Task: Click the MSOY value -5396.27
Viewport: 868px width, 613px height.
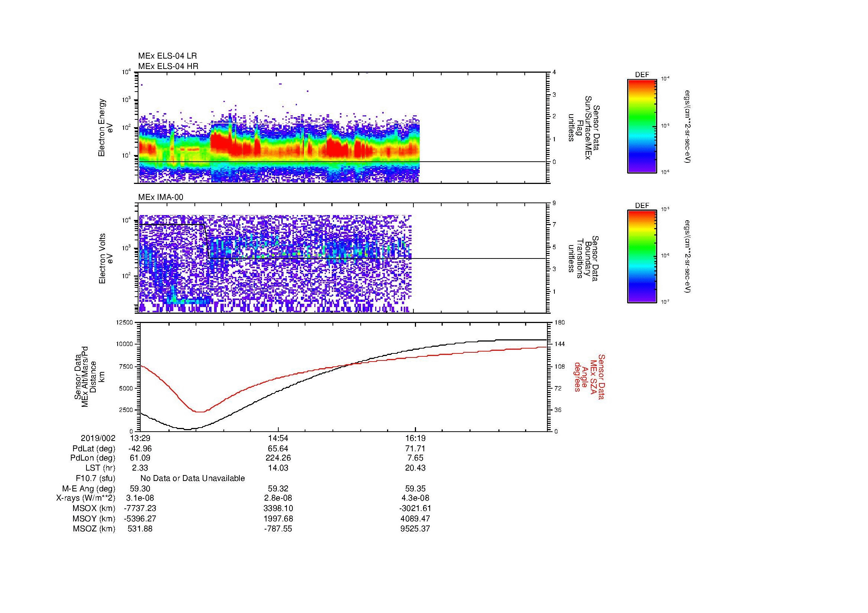Action: [140, 518]
